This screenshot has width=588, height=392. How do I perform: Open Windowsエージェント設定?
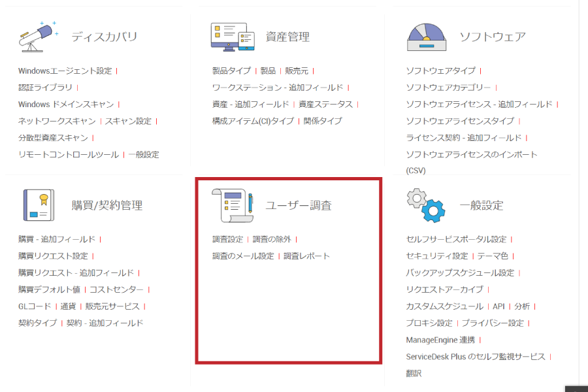[65, 71]
